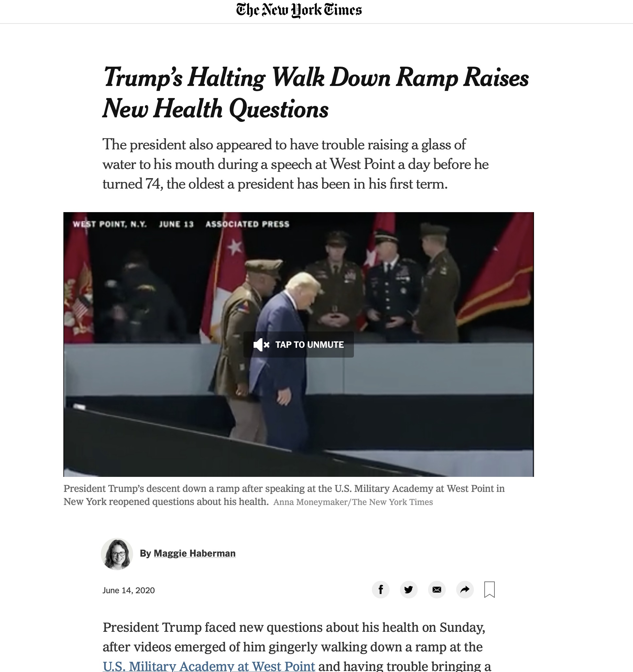Screen dimensions: 633x672
Task: Click the Anna Moneymaker photo credit
Action: pyautogui.click(x=353, y=502)
